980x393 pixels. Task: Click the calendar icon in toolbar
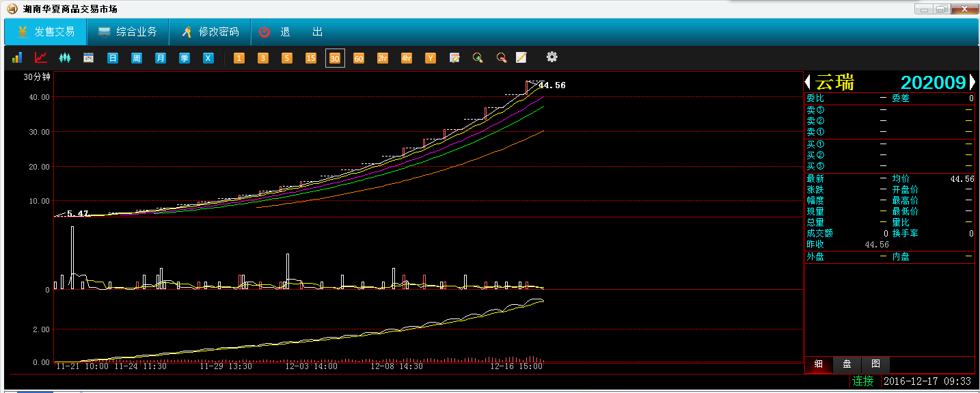(x=88, y=58)
